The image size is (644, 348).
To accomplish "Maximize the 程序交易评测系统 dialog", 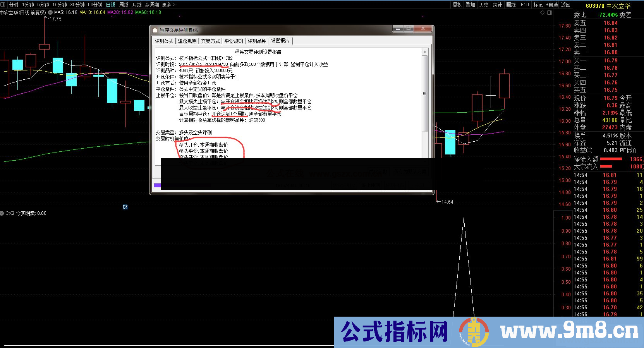I will point(409,29).
